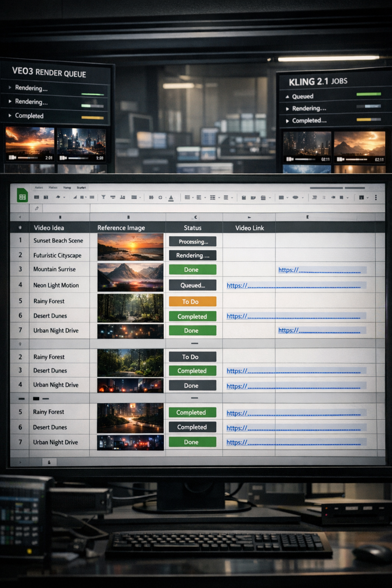This screenshot has width=392, height=588.
Task: Click the green progress bar beside Kling Queued
Action: 368,94
